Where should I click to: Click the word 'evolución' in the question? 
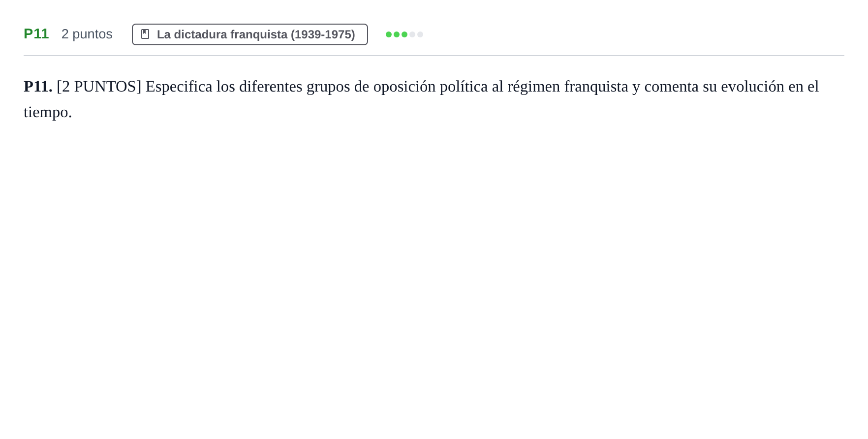coord(752,87)
